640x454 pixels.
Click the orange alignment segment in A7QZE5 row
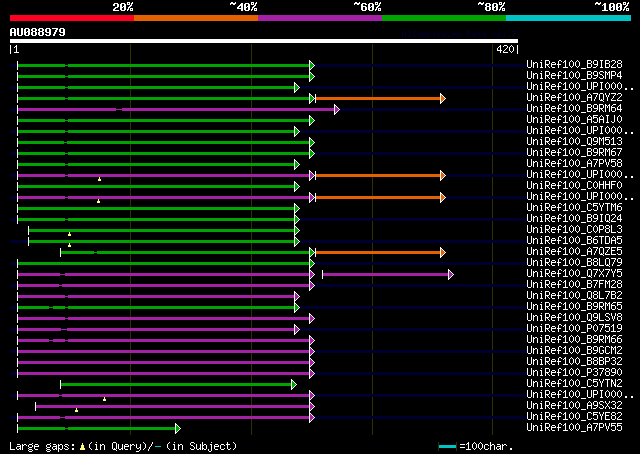pos(378,253)
